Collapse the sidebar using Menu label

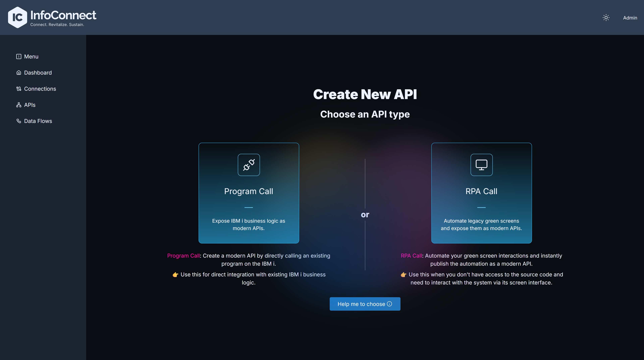31,57
